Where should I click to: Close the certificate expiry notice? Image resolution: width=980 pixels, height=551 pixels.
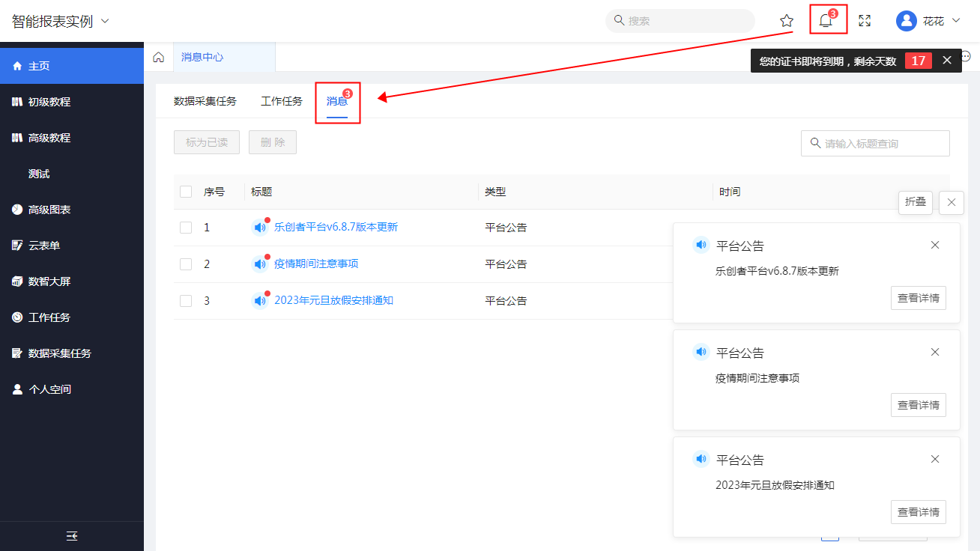(947, 61)
